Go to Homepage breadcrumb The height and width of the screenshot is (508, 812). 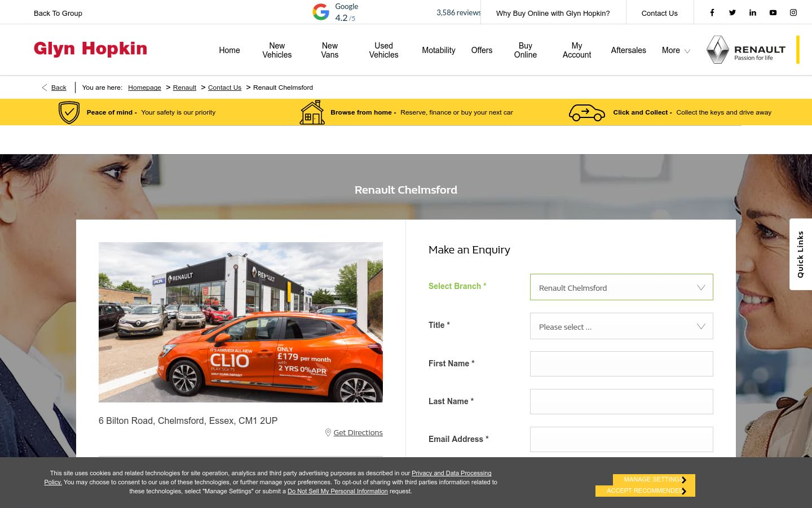pyautogui.click(x=144, y=87)
